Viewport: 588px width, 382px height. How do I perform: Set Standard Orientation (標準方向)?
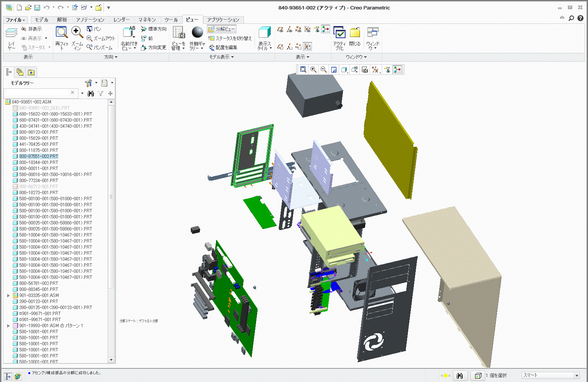[153, 29]
